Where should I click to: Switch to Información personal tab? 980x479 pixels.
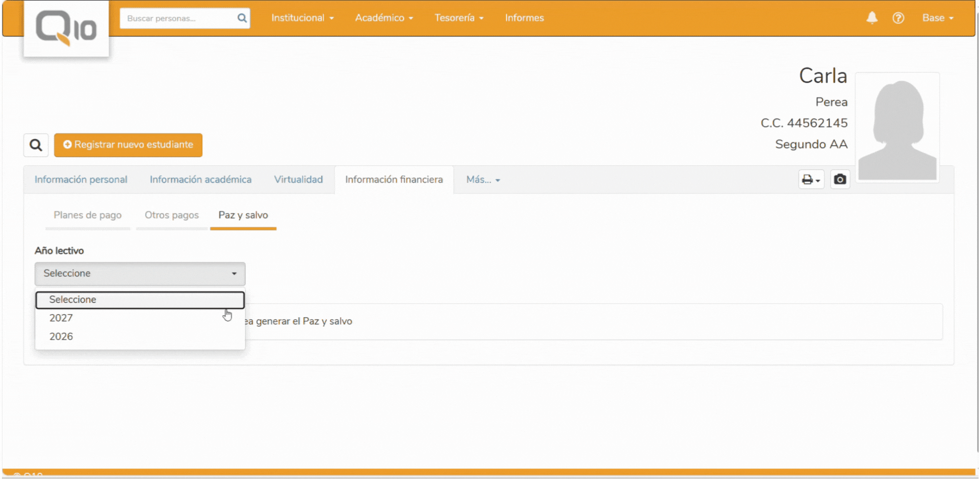point(81,180)
